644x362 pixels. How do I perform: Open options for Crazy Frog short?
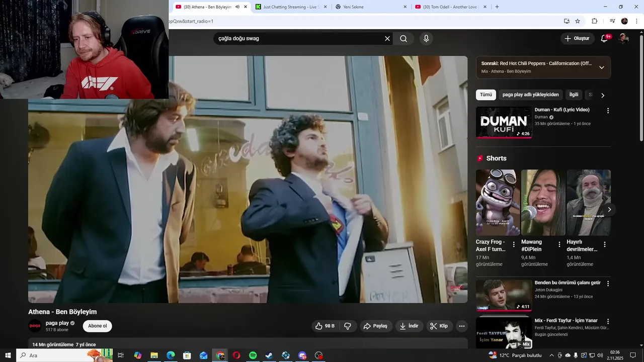pos(514,244)
